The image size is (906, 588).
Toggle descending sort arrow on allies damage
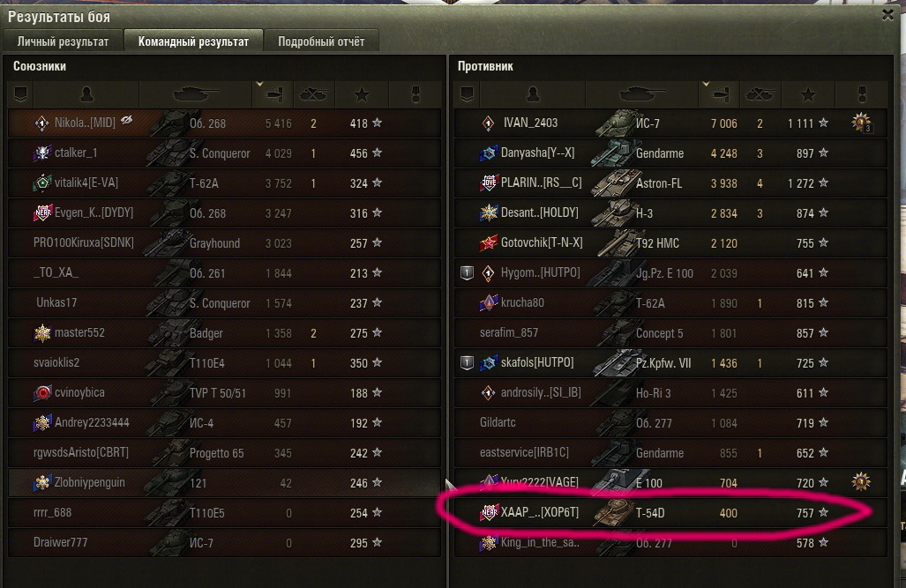pos(259,85)
